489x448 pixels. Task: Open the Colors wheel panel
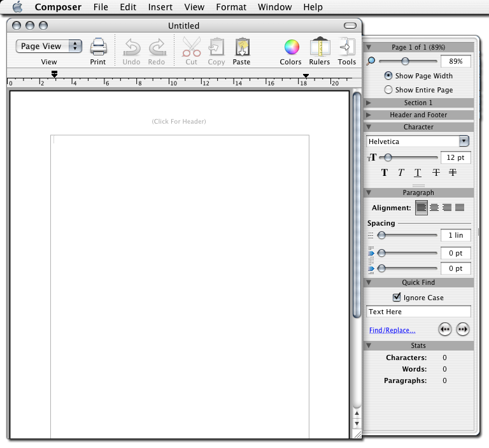(292, 47)
